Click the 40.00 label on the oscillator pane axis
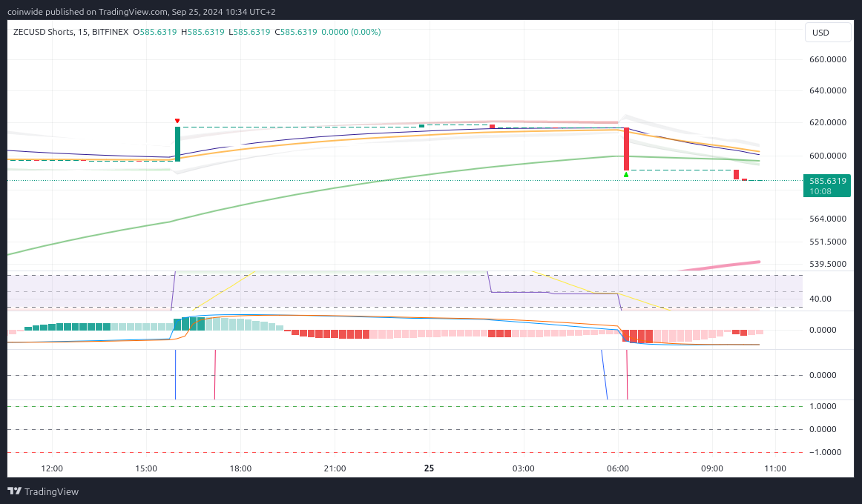This screenshot has width=862, height=504. click(x=820, y=299)
